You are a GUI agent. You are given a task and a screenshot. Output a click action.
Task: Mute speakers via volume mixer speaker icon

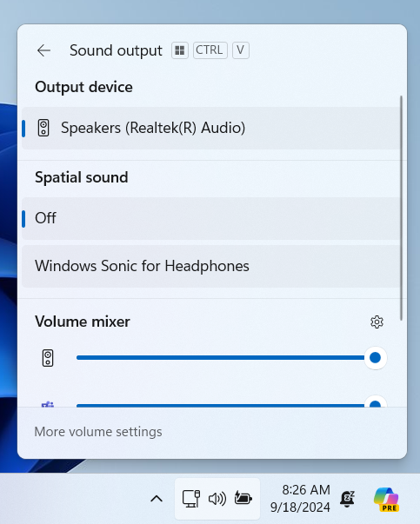click(x=48, y=358)
